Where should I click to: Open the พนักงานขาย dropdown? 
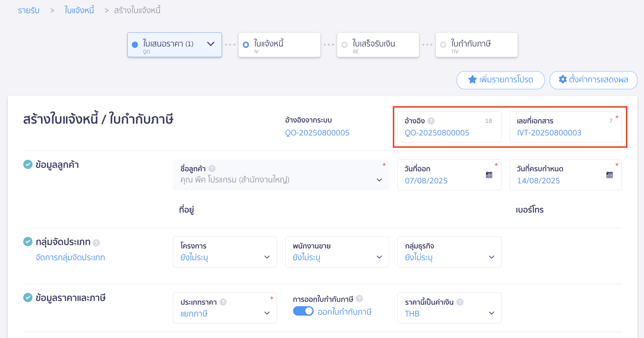[337, 252]
